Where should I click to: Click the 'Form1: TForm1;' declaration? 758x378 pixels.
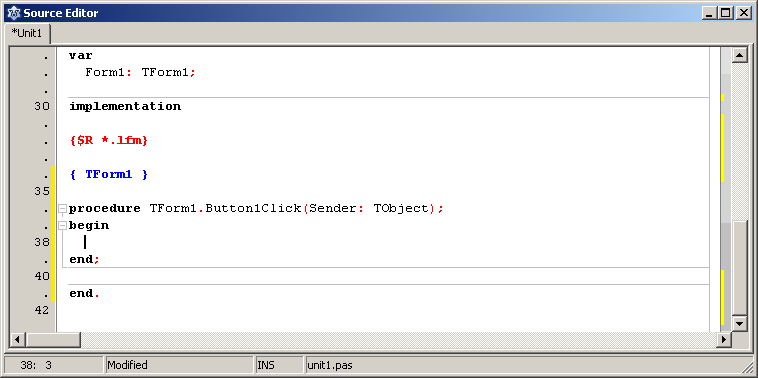[141, 73]
